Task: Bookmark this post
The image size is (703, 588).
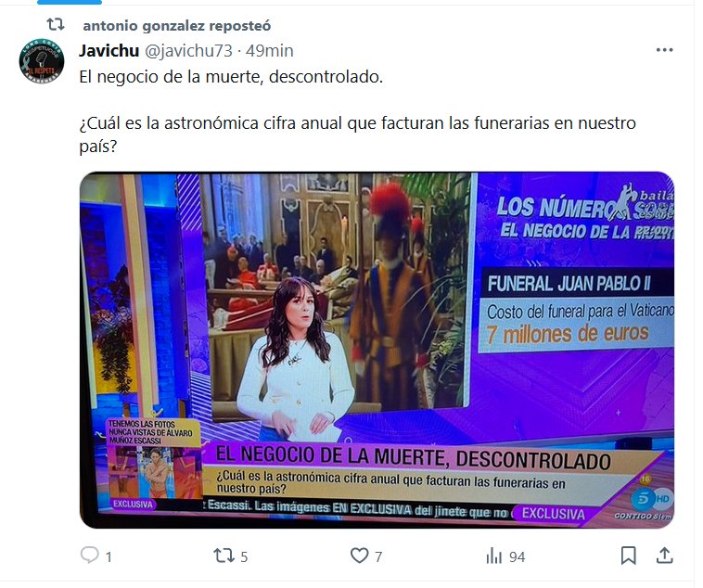Action: pos(628,556)
